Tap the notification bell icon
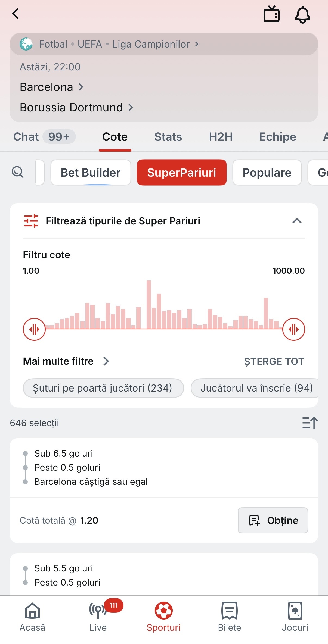The width and height of the screenshot is (328, 644). coord(303,15)
